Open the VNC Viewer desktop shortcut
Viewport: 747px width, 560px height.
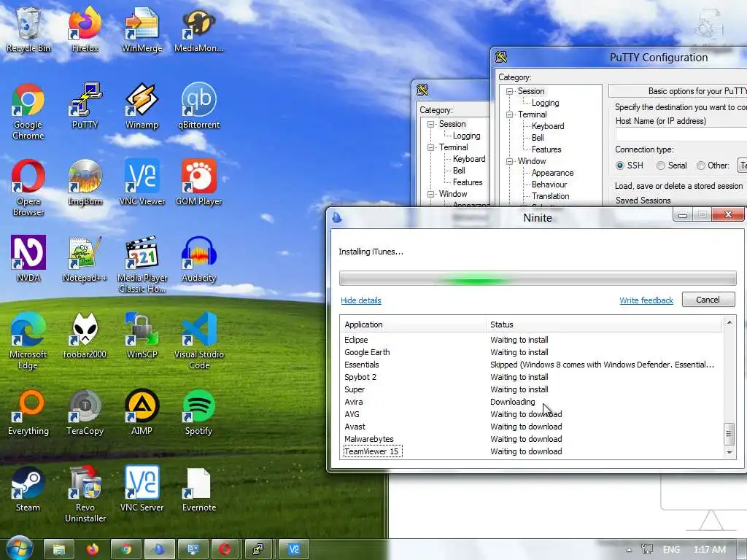142,182
